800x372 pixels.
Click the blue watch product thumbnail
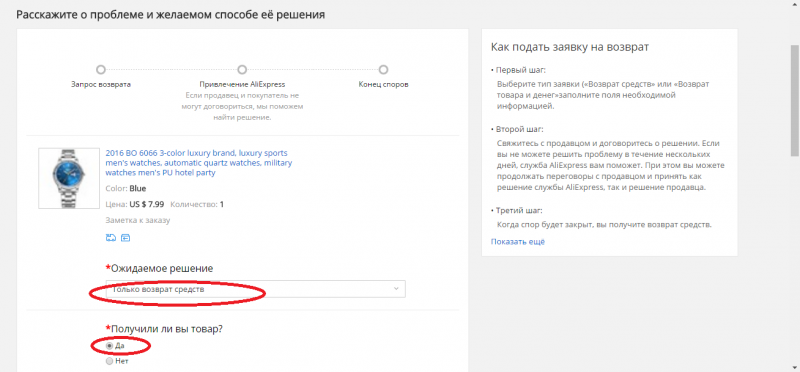[69, 179]
